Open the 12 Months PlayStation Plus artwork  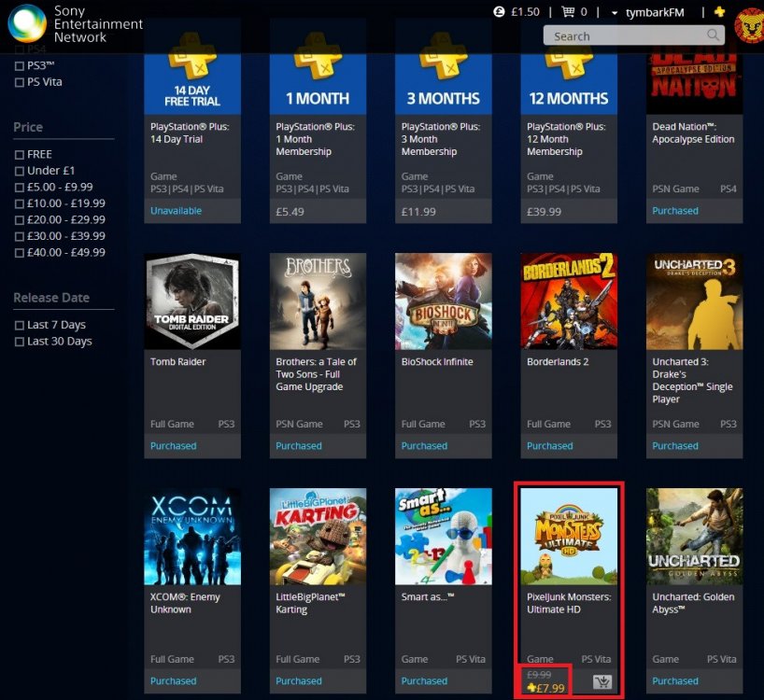(569, 73)
